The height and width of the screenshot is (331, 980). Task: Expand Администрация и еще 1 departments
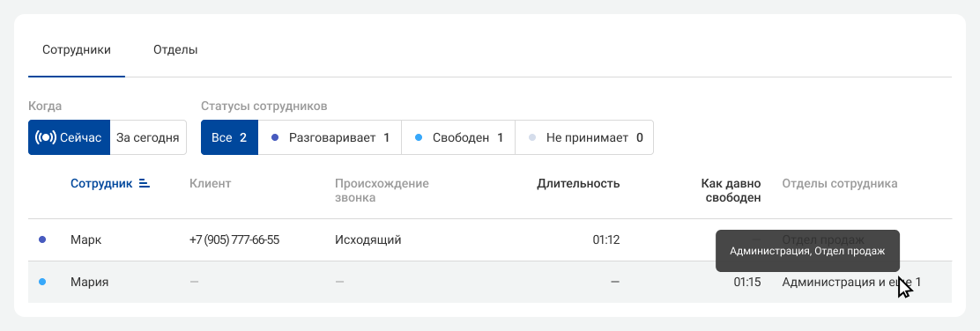(851, 283)
